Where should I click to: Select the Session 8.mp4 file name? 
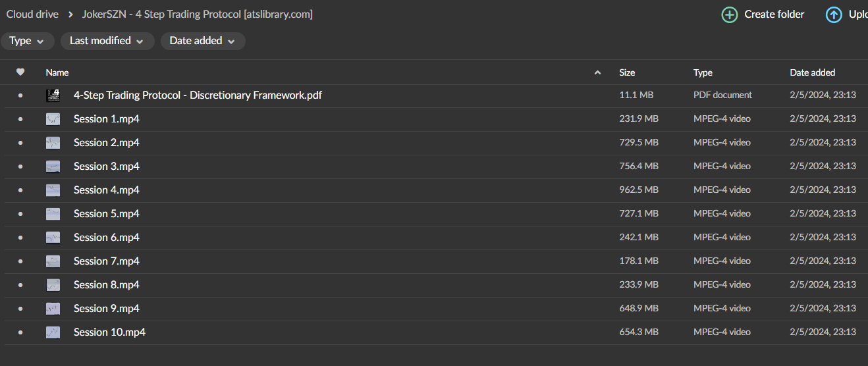[x=107, y=285]
